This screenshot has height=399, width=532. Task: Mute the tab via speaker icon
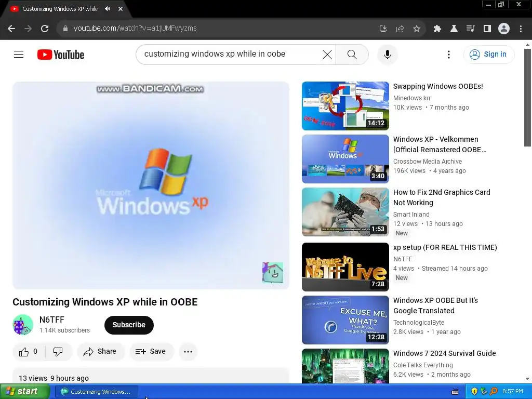tap(108, 9)
